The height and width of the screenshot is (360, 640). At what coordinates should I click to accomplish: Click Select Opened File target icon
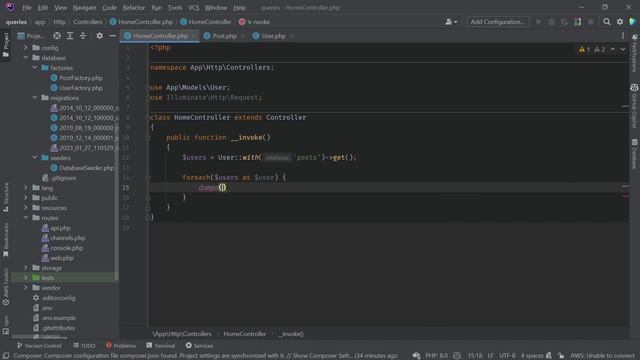(57, 36)
